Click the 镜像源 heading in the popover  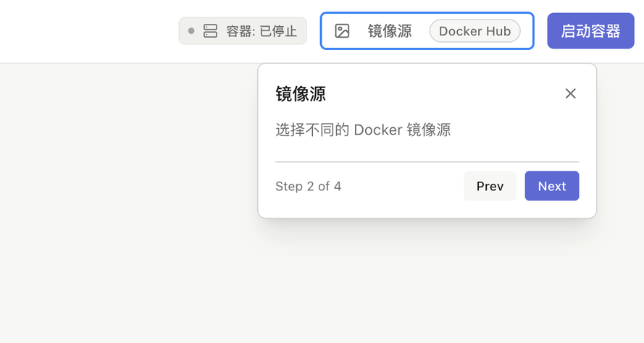pyautogui.click(x=301, y=94)
